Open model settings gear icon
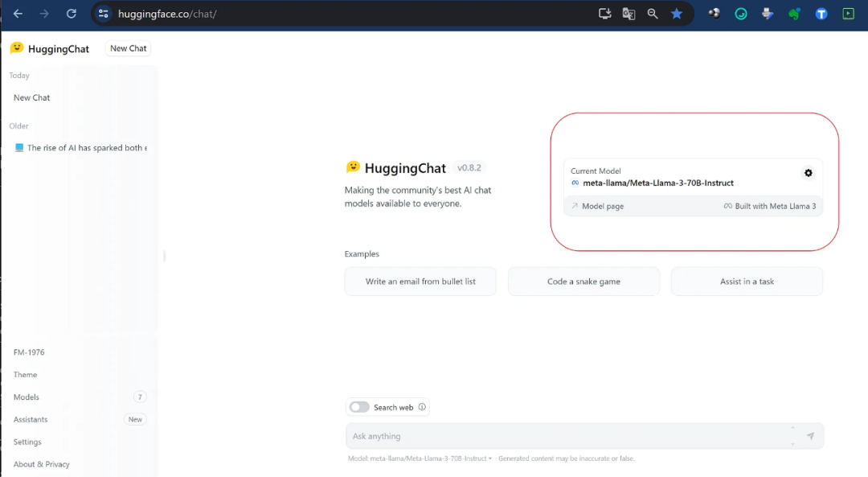The height and width of the screenshot is (477, 868). 809,173
